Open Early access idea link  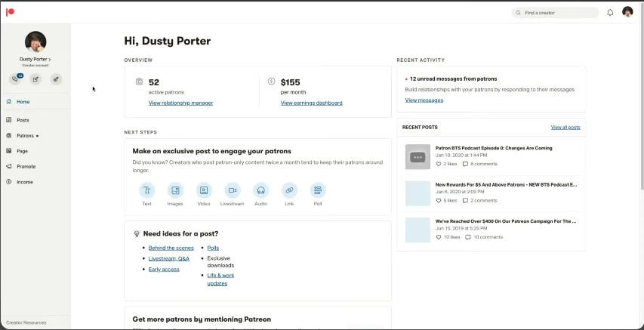164,269
